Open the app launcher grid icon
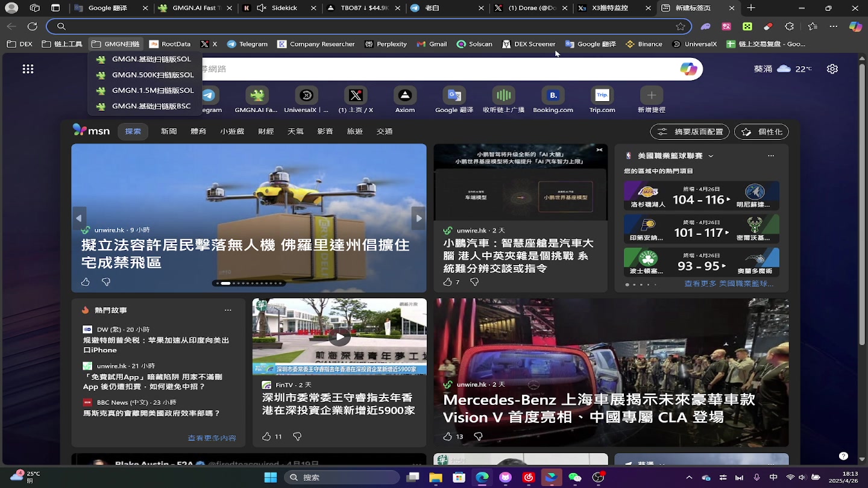Screen dimensions: 868x488 pos(28,69)
